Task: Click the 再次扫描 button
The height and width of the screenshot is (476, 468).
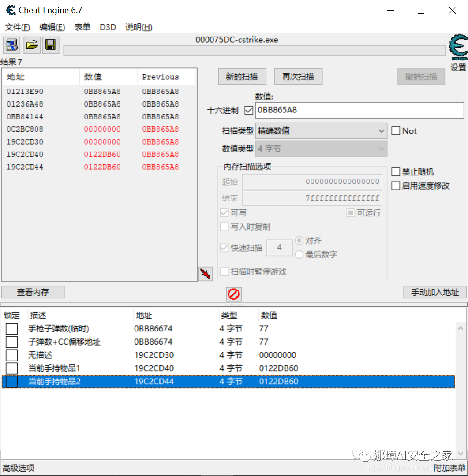Action: click(x=298, y=77)
